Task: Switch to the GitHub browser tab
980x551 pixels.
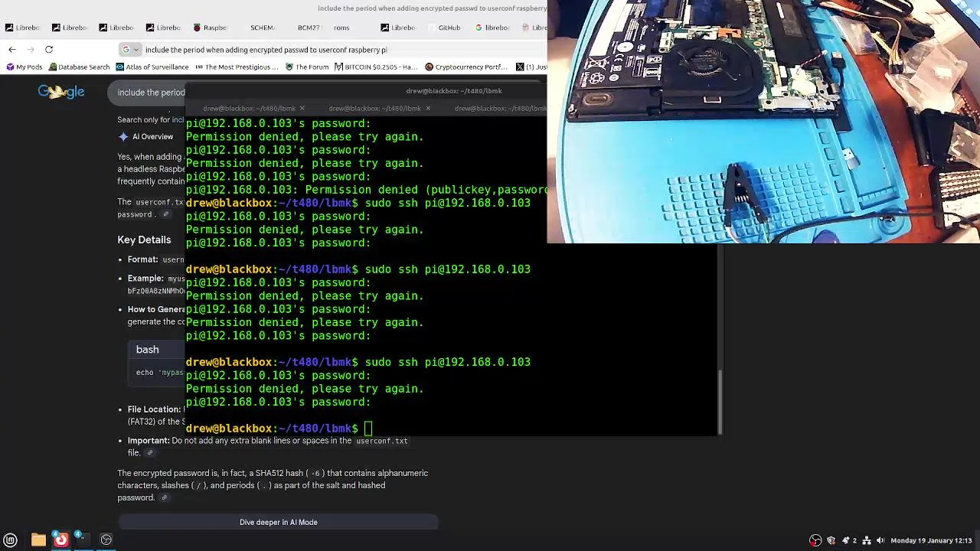Action: [x=445, y=28]
